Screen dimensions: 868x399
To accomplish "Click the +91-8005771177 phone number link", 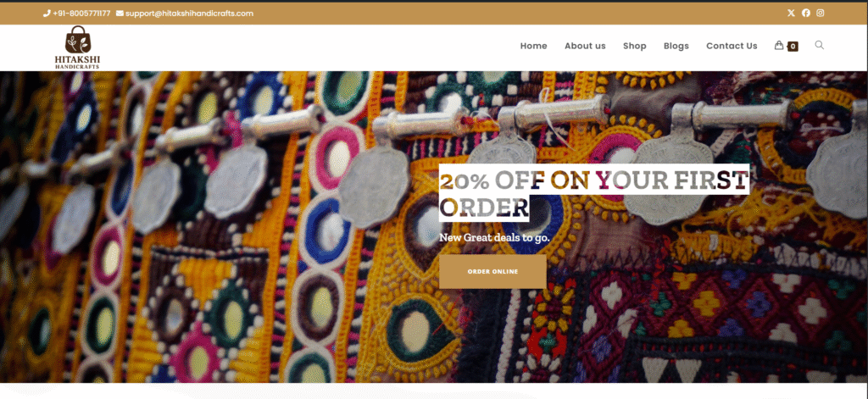I will click(81, 14).
